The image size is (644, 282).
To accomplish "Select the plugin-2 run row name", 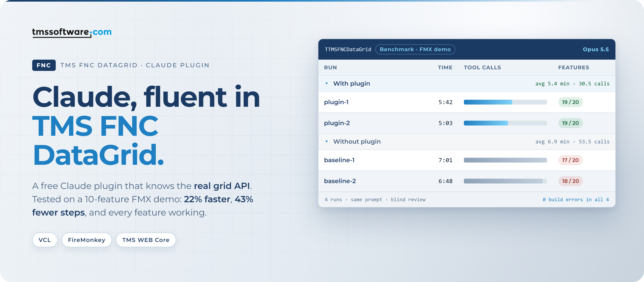I will (x=337, y=123).
